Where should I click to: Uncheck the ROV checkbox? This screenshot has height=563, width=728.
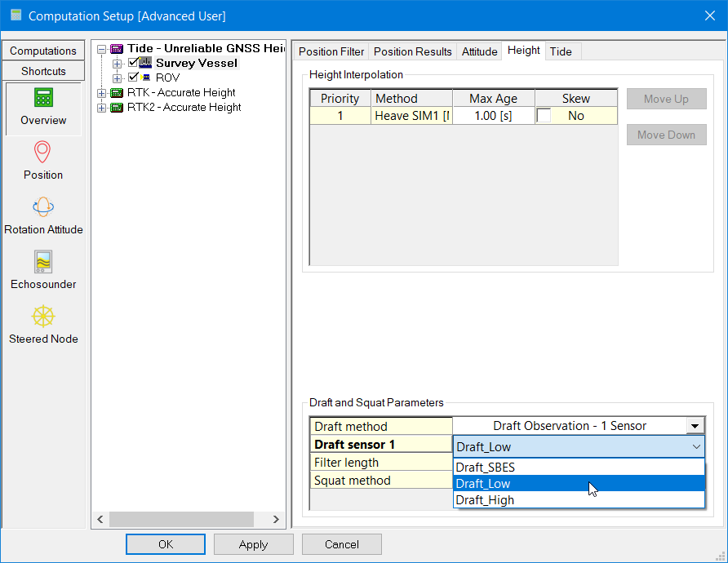tap(134, 78)
